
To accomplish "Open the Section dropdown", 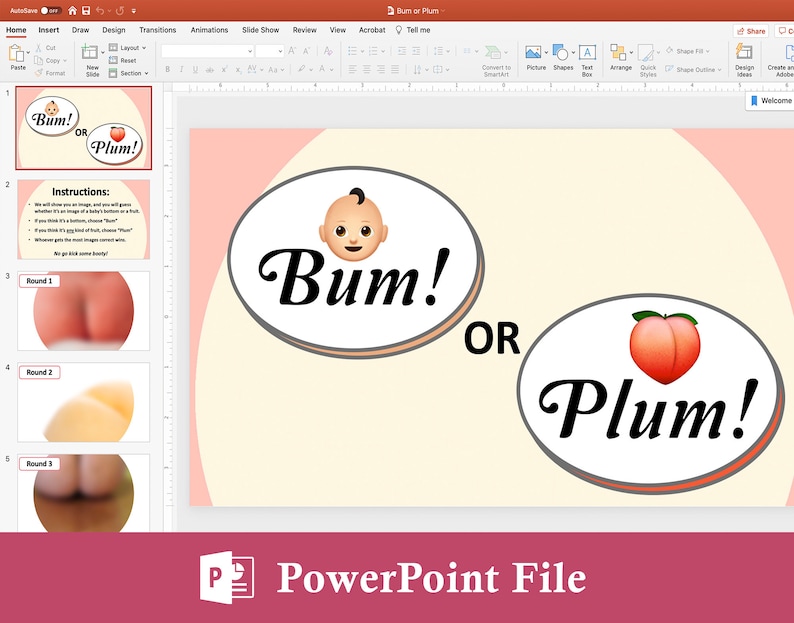I will [x=129, y=73].
